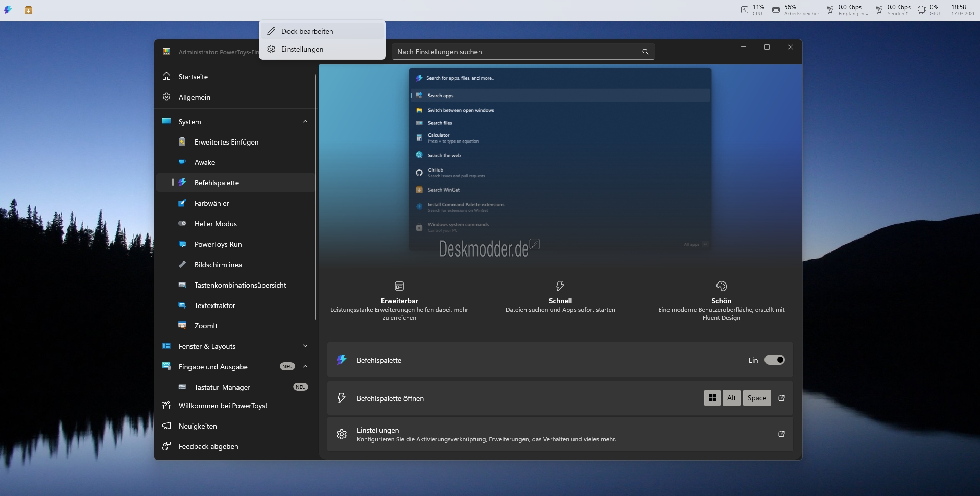Screen dimensions: 980x496
Task: Select Einstellungen in the context menu
Action: (302, 49)
